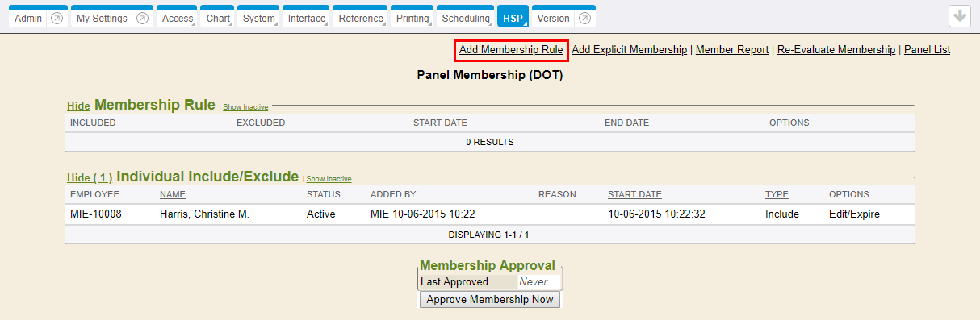Click the arrow icon beside Version tab
Image resolution: width=980 pixels, height=320 pixels.
(584, 19)
